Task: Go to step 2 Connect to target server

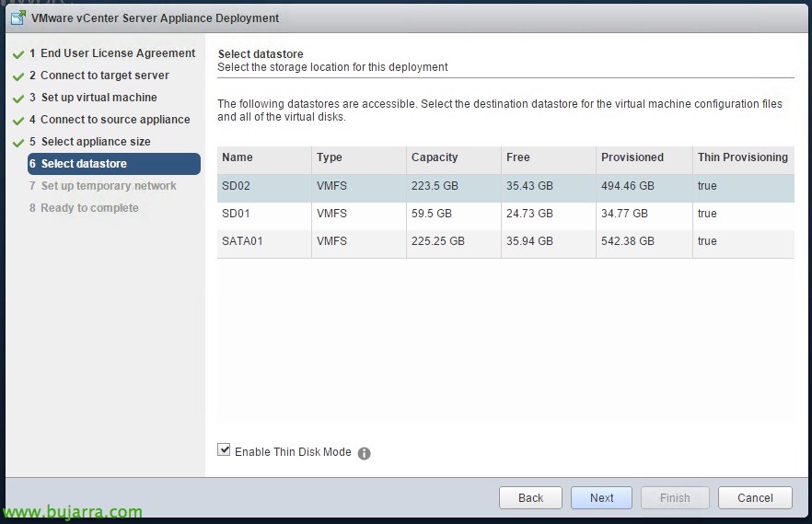Action: point(99,76)
